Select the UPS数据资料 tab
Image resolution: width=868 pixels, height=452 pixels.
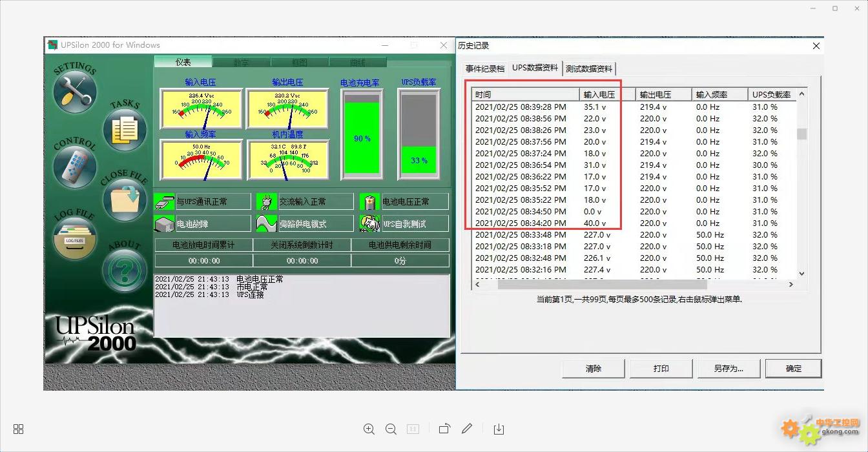(535, 67)
